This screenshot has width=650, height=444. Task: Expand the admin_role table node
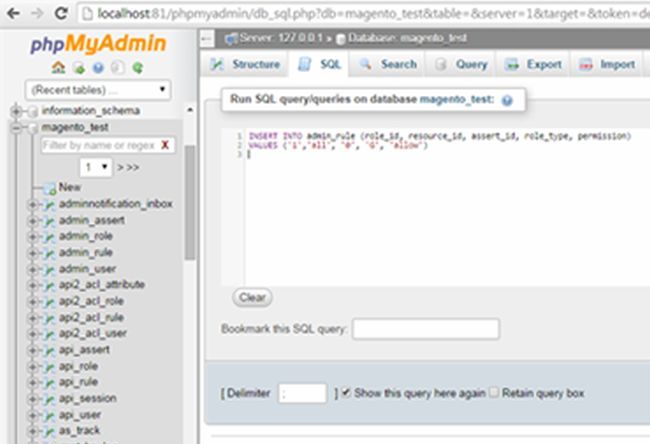coord(32,237)
